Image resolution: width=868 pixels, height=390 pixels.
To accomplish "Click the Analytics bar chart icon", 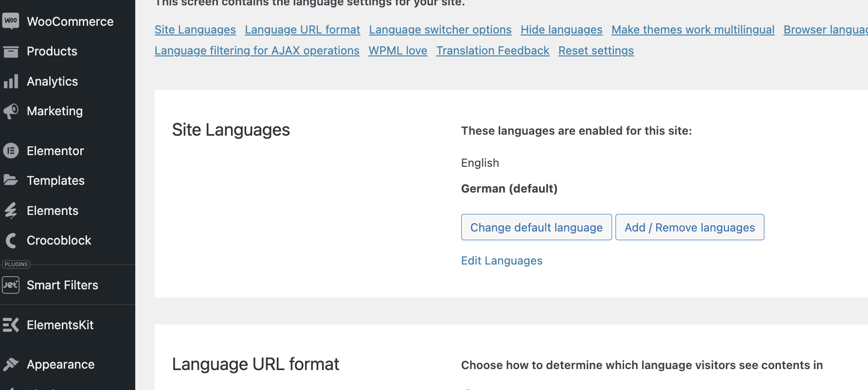I will 11,81.
